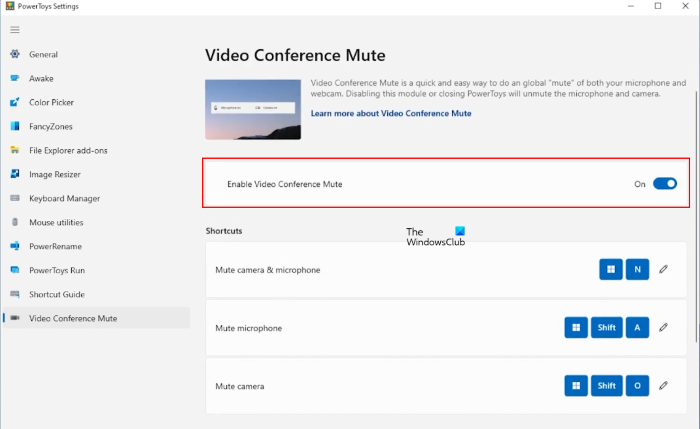Image resolution: width=700 pixels, height=429 pixels.
Task: Select the Color Picker icon
Action: (x=15, y=103)
